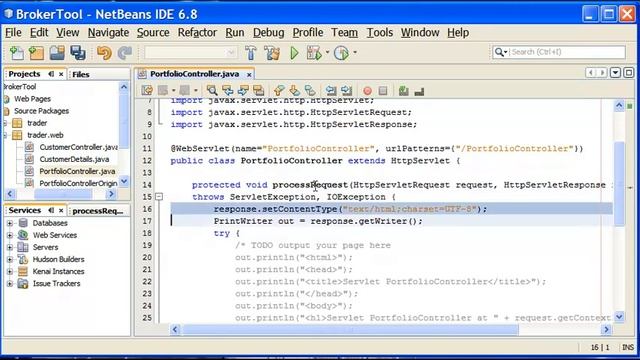
Task: Open the Navigate menu
Action: tap(108, 33)
